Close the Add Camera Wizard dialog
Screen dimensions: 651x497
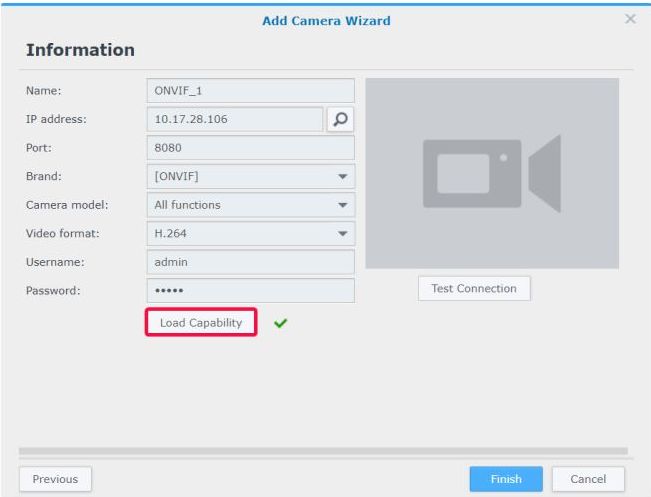[x=630, y=20]
